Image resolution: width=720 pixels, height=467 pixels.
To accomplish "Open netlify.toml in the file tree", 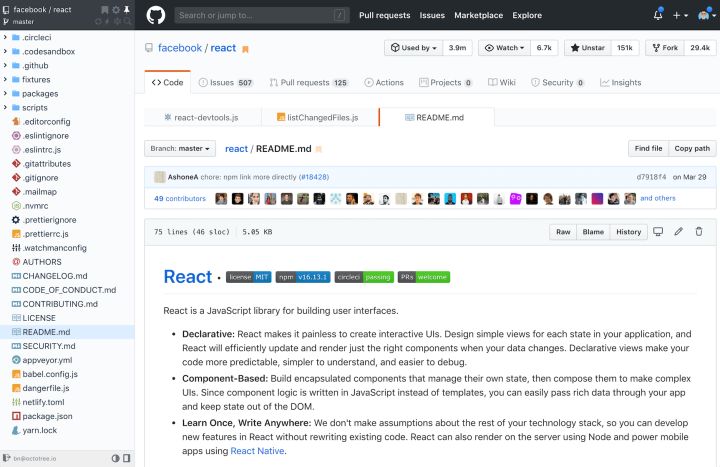I will tap(43, 402).
